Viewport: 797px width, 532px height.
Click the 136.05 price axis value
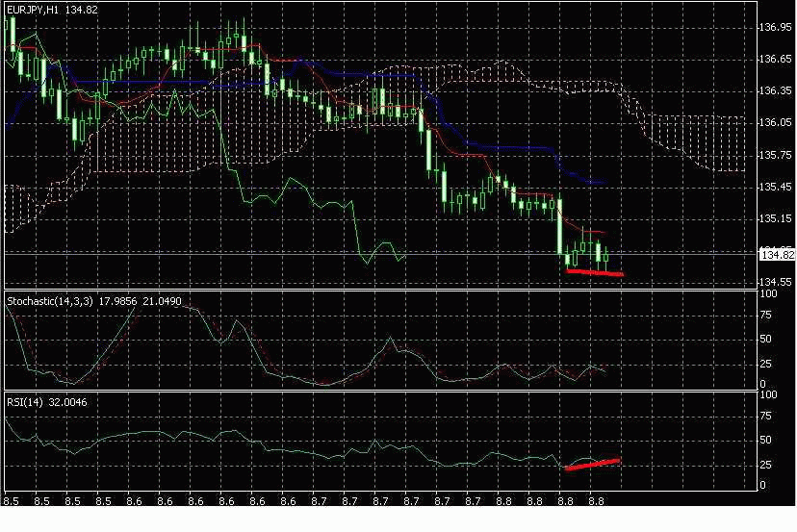(775, 122)
